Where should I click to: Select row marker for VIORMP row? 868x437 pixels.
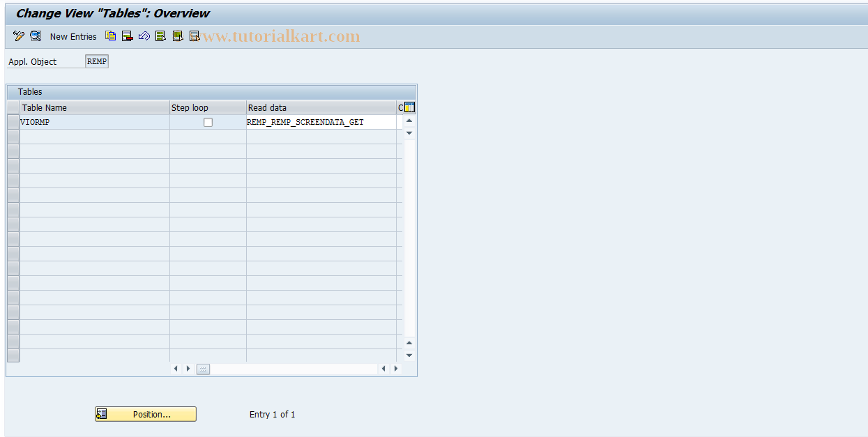13,122
